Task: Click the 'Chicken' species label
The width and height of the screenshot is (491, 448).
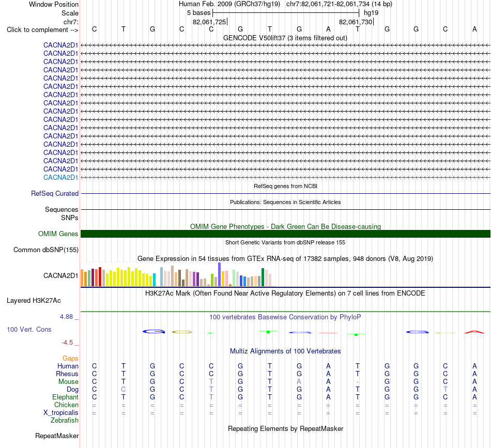Action: click(66, 405)
